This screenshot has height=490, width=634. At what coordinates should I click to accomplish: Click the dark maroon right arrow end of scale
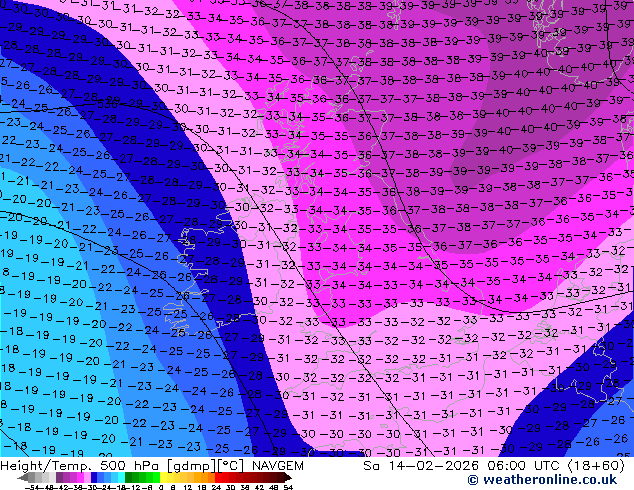pyautogui.click(x=288, y=477)
